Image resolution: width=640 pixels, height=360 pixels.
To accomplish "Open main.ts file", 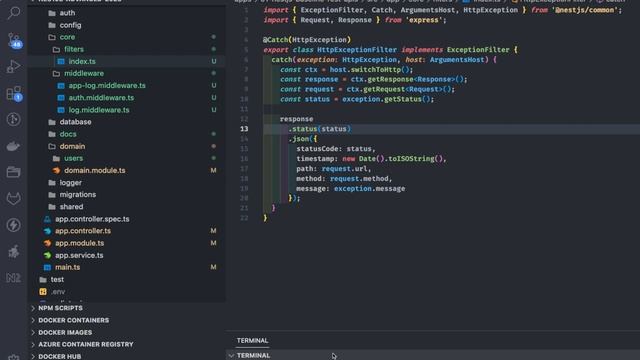I will click(x=67, y=267).
